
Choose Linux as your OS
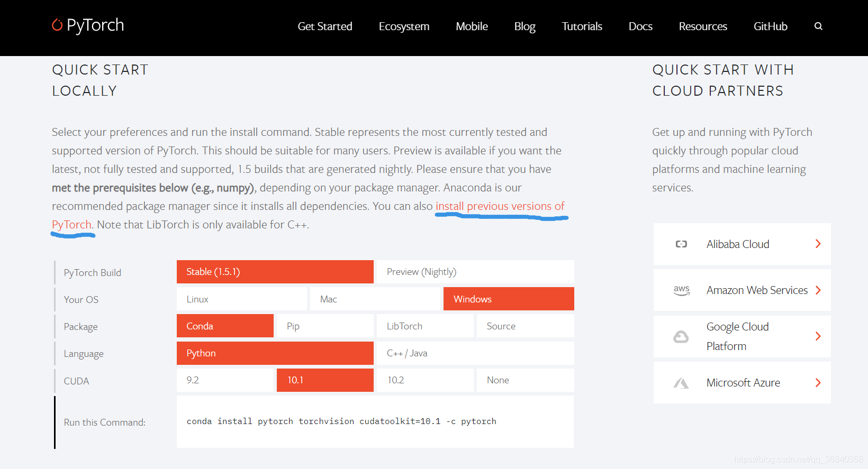pyautogui.click(x=242, y=299)
